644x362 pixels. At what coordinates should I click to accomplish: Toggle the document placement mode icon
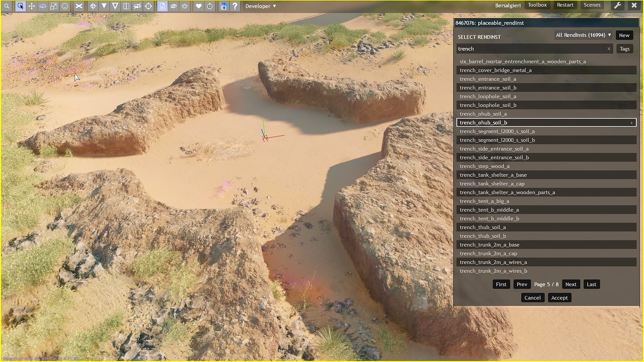[162, 6]
